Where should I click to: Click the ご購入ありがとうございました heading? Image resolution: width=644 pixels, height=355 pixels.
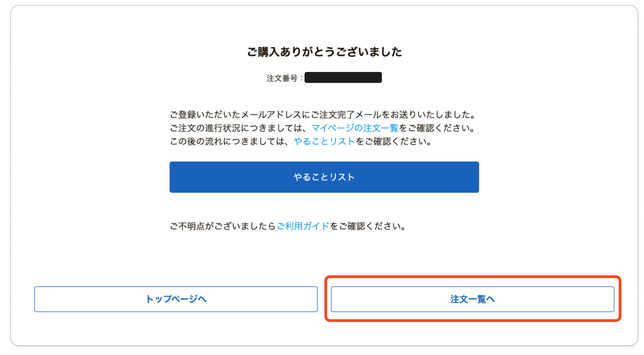(324, 52)
